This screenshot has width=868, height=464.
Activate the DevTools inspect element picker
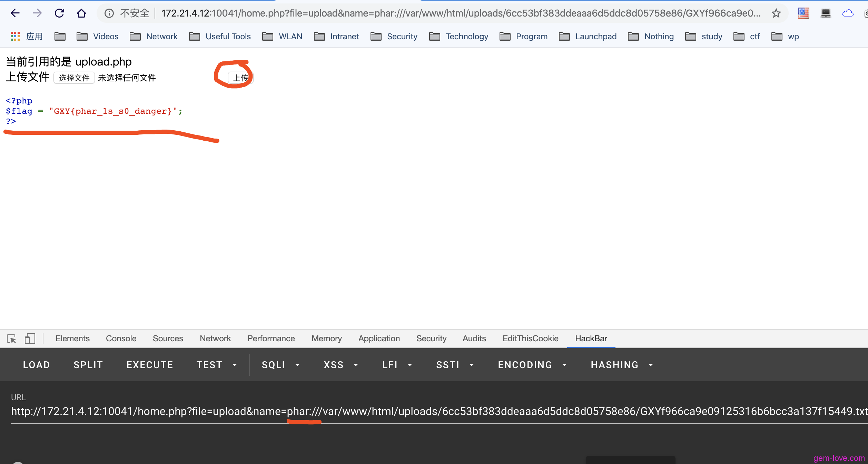tap(11, 339)
